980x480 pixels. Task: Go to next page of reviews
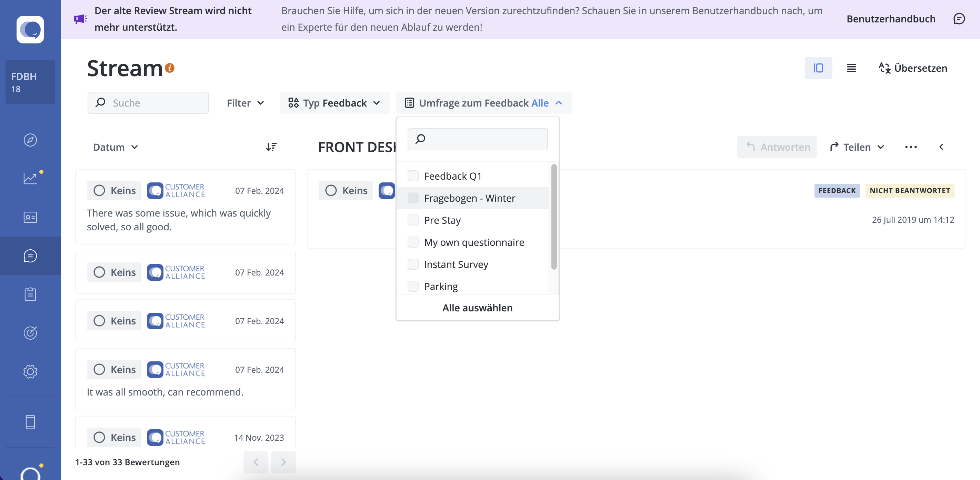(x=283, y=462)
